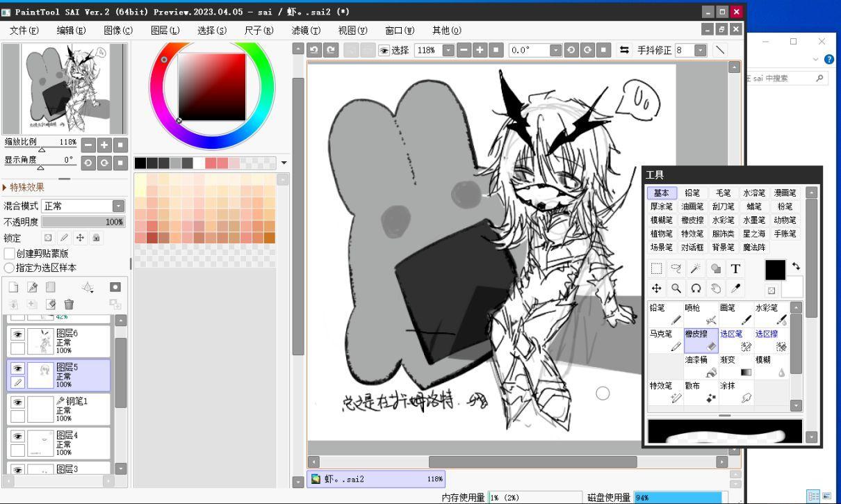
Task: Click the zoom-in plus button in canvas toolbar
Action: pos(480,50)
